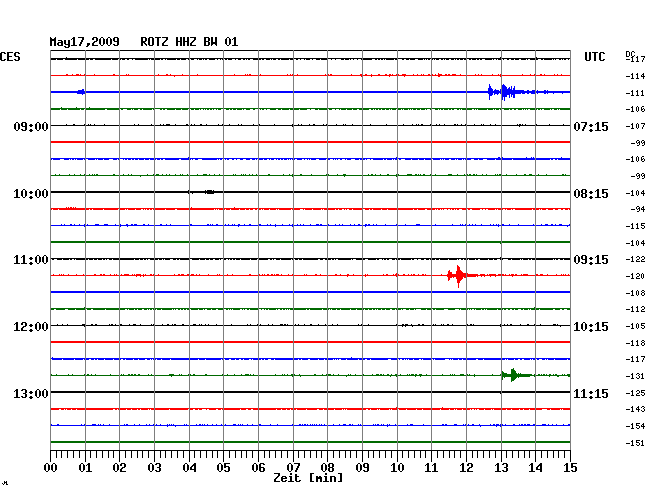Image resolution: width=650 pixels, height=494 pixels.
Task: Click minute label 15 on time axis
Action: 570,468
